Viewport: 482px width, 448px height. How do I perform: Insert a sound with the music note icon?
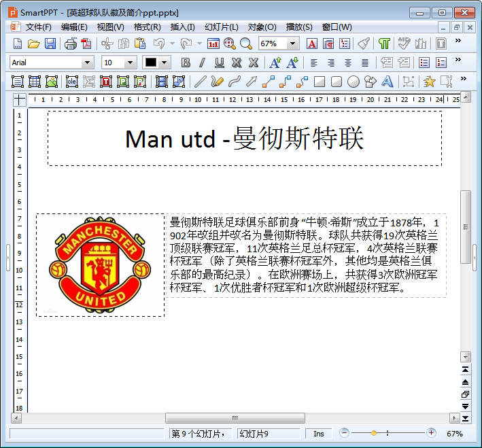[179, 82]
